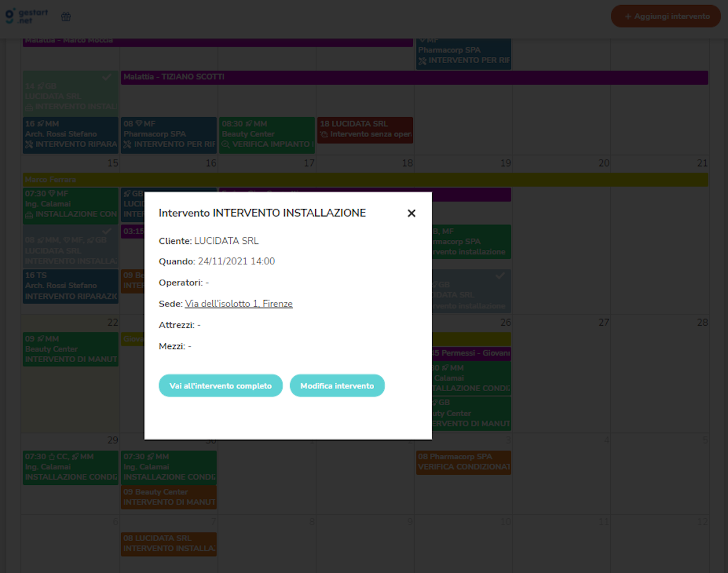Toggle the checkmark on faded GB LUCIDATA event near day 26

tap(500, 275)
